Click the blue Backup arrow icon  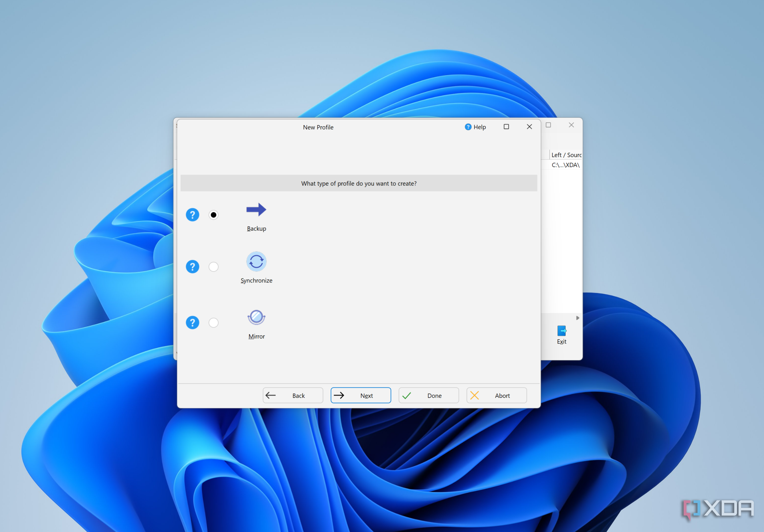(x=256, y=209)
